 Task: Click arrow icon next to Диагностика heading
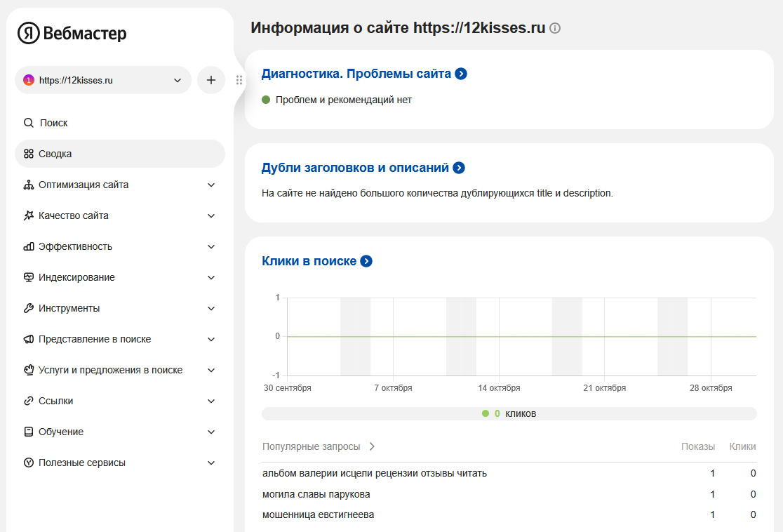click(461, 74)
